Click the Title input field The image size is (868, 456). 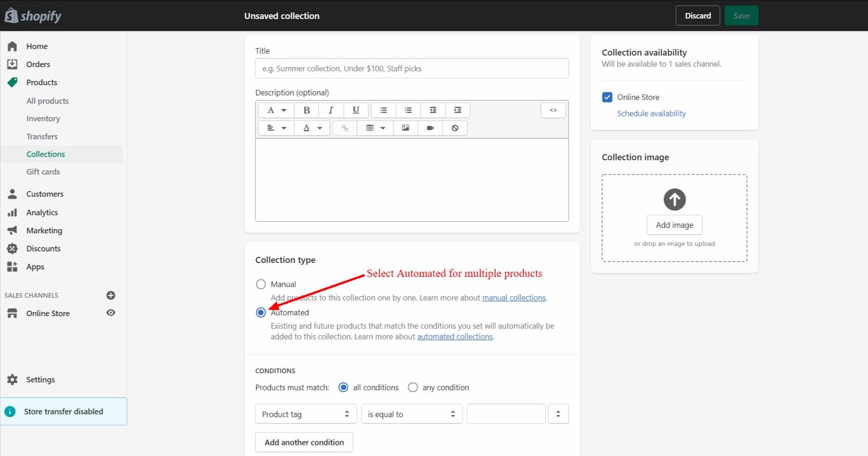(x=411, y=68)
